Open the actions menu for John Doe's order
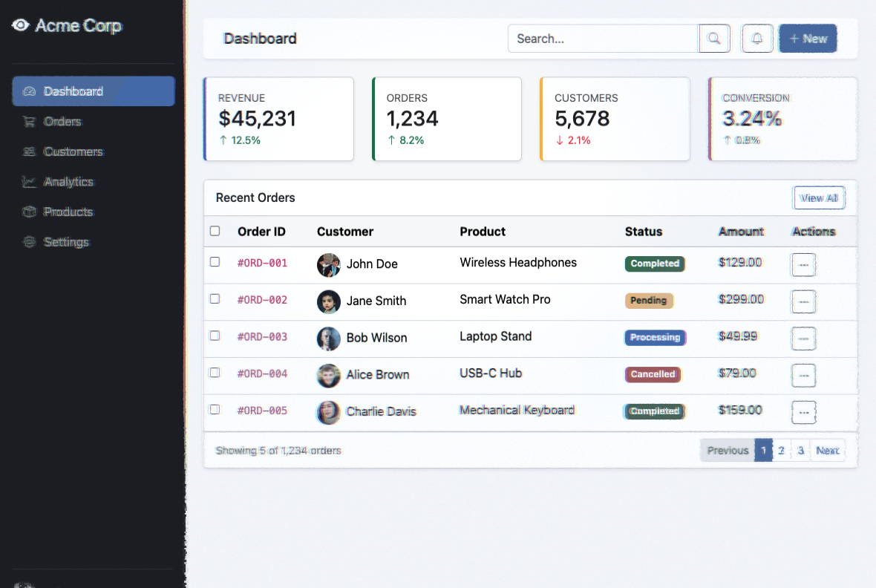Viewport: 876px width, 588px height. [x=803, y=264]
